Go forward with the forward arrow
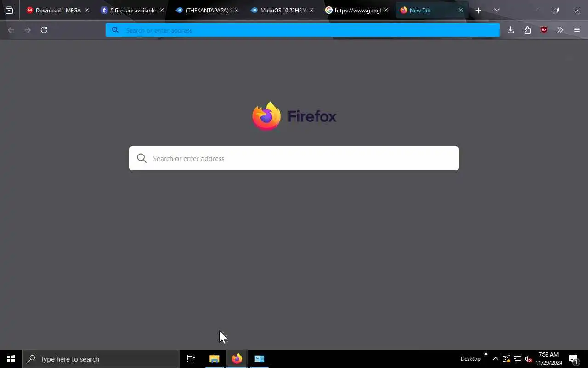Image resolution: width=588 pixels, height=368 pixels. (28, 30)
